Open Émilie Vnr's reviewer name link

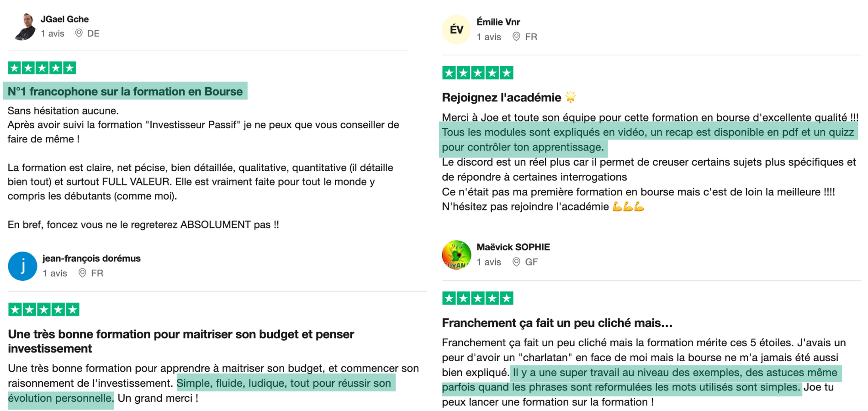(x=498, y=22)
